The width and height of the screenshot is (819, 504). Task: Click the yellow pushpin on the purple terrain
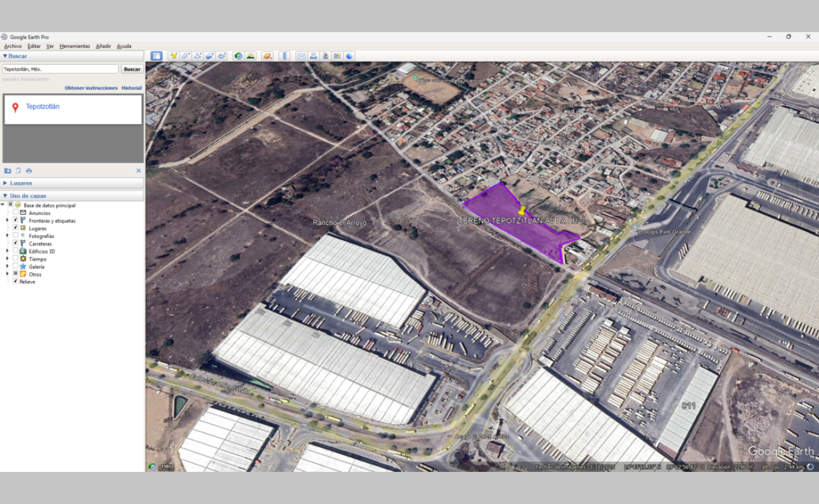click(x=522, y=210)
